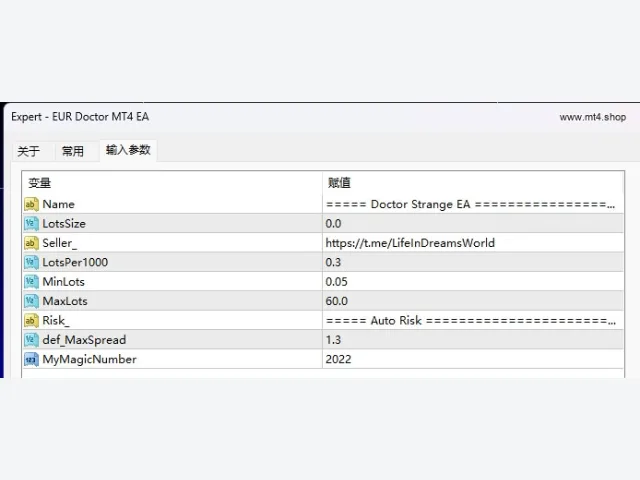This screenshot has height=480, width=640.
Task: Select the LotsSize variable label
Action: pos(64,224)
